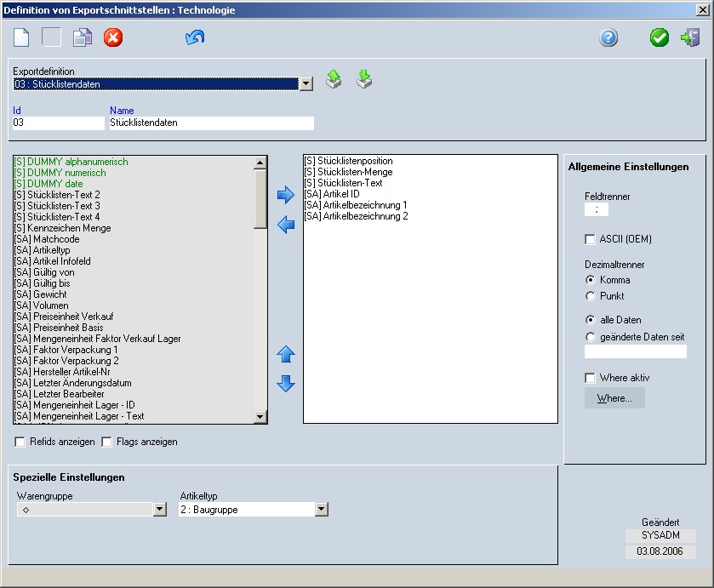Image resolution: width=714 pixels, height=588 pixels.
Task: Check the Where aktiv checkbox
Action: 590,378
